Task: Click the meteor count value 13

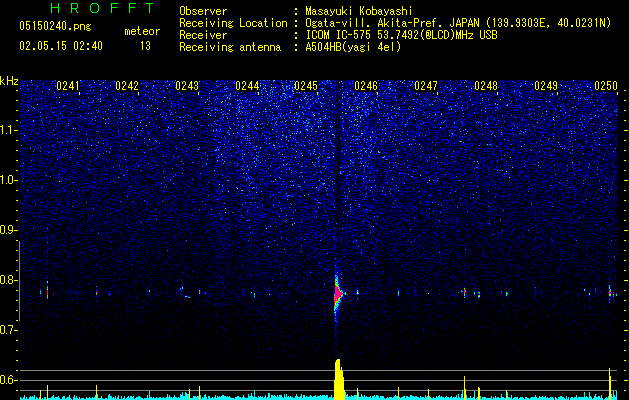Action: pyautogui.click(x=145, y=46)
